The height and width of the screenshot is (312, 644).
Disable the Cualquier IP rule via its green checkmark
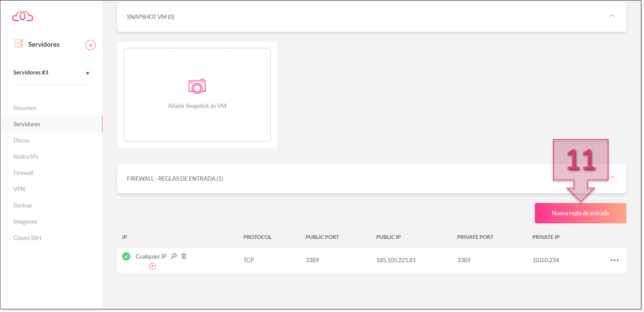126,256
